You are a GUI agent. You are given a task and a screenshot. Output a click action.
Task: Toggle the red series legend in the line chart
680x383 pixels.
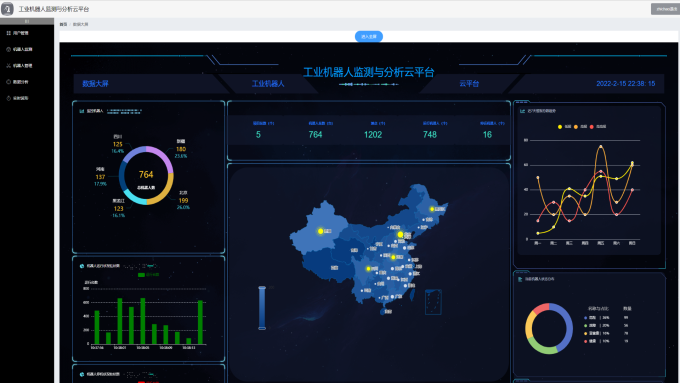point(598,127)
